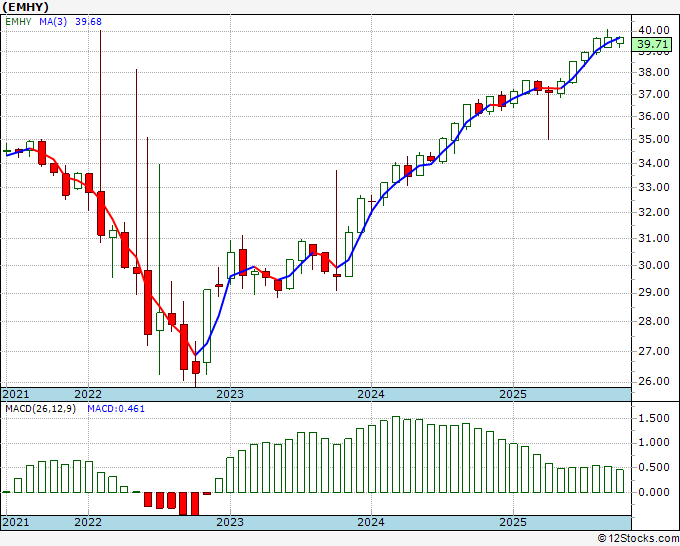Image resolution: width=680 pixels, height=546 pixels.
Task: Open the 12Stocks.com copyright link
Action: (x=638, y=539)
